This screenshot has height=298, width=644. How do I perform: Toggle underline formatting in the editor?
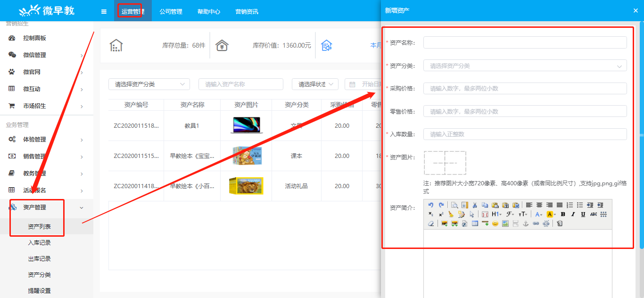pos(583,215)
